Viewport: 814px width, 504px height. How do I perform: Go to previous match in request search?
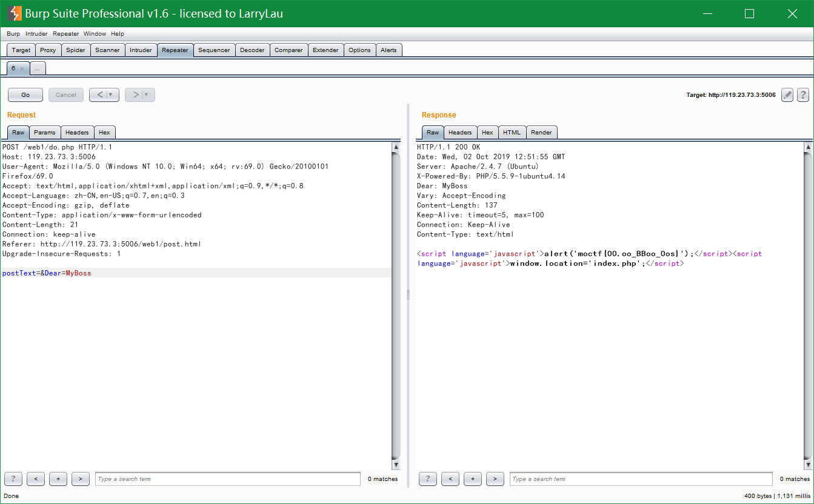click(36, 479)
